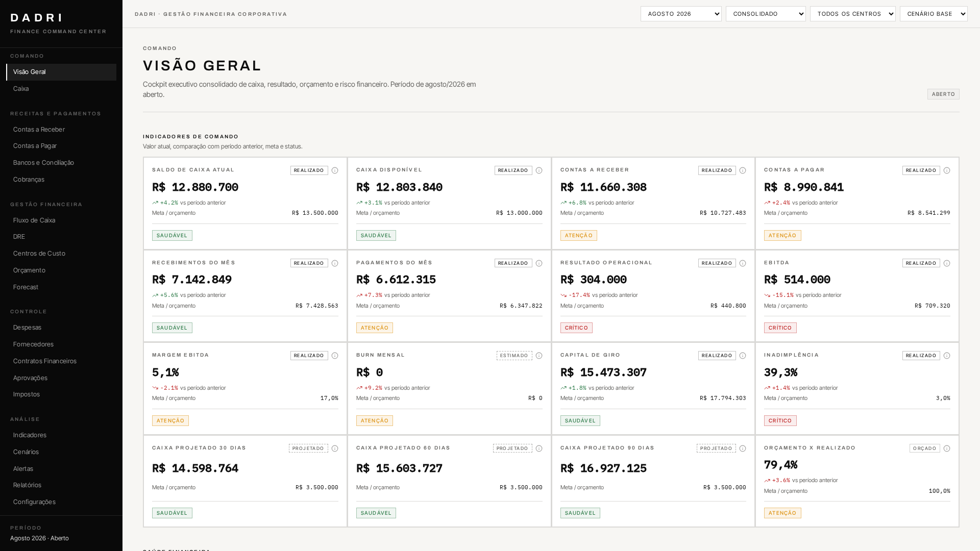Click the 39,3% Inadimplência value
This screenshot has width=980, height=551.
tap(780, 372)
